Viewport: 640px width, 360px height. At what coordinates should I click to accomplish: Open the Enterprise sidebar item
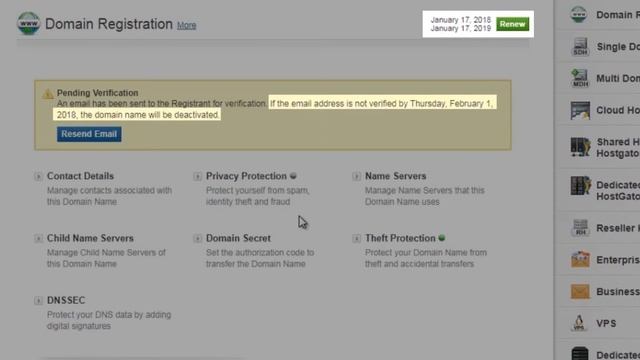point(618,260)
